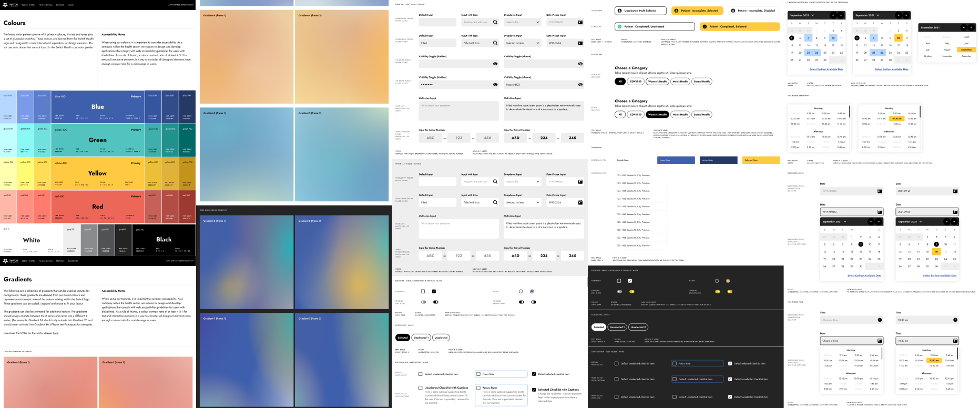Toggle eye icon beside the masked password dots
The image size is (980, 408).
click(x=495, y=85)
